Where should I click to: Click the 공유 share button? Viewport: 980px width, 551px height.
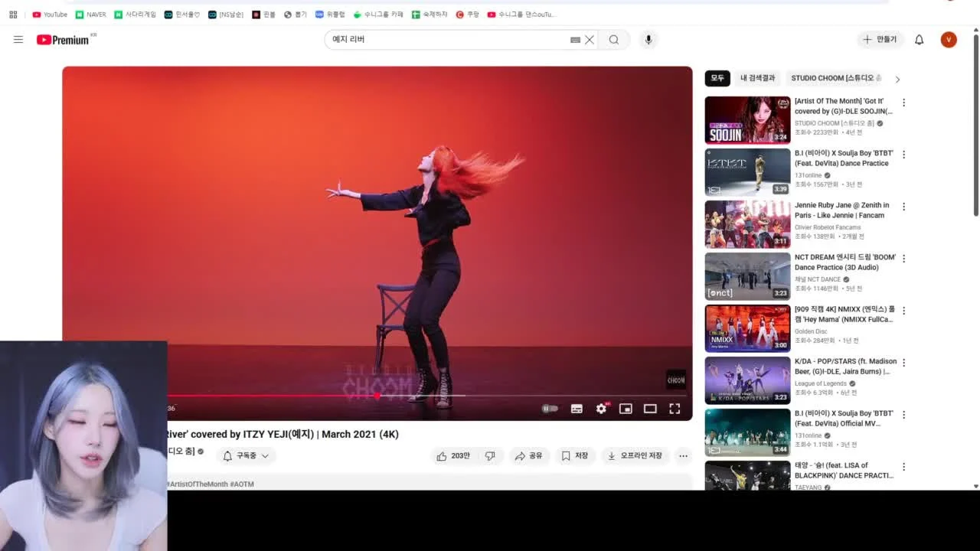click(x=529, y=456)
